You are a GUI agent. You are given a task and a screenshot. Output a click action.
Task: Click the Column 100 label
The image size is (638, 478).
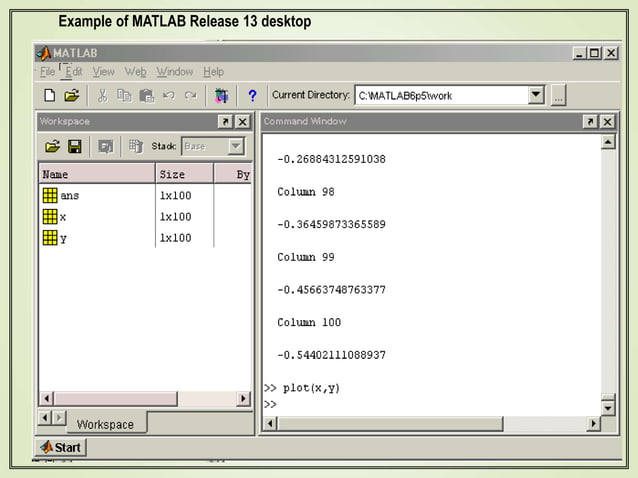[x=309, y=322]
